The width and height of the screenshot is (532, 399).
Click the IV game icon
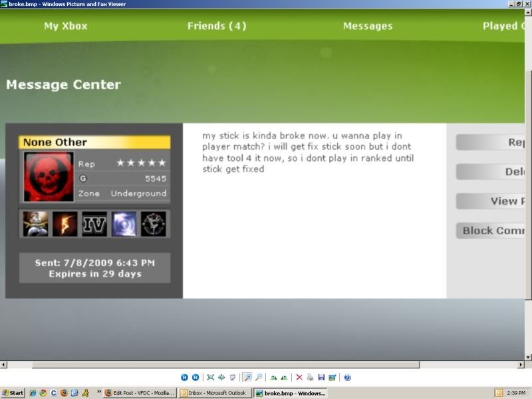pos(94,224)
